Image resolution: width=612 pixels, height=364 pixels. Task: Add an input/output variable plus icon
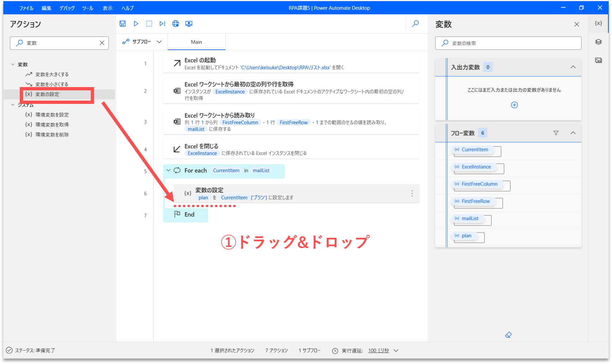click(x=514, y=105)
